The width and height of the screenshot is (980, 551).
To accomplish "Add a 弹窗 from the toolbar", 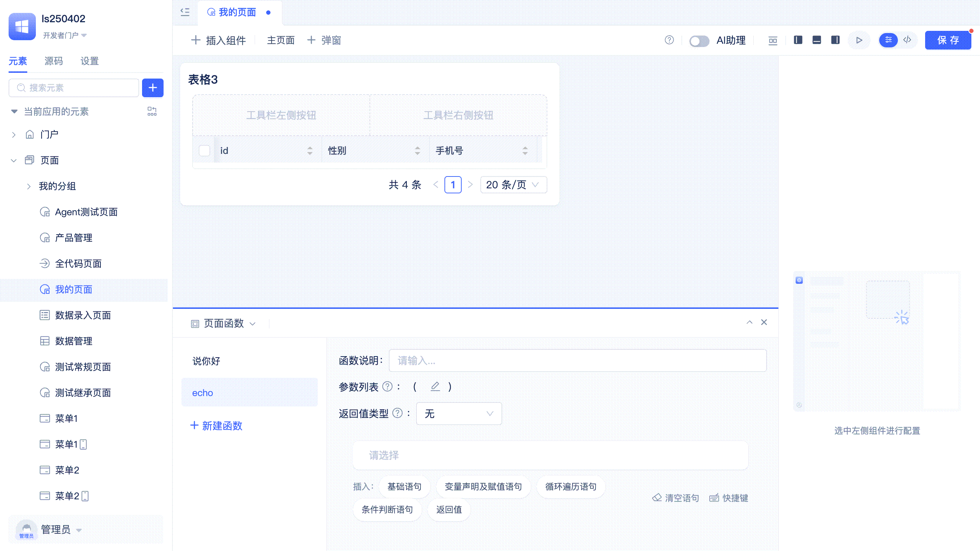I will (x=324, y=40).
